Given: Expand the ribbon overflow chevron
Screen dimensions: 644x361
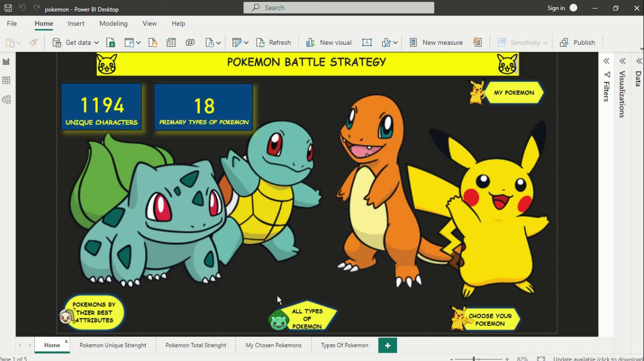Looking at the screenshot, I should 641,48.
